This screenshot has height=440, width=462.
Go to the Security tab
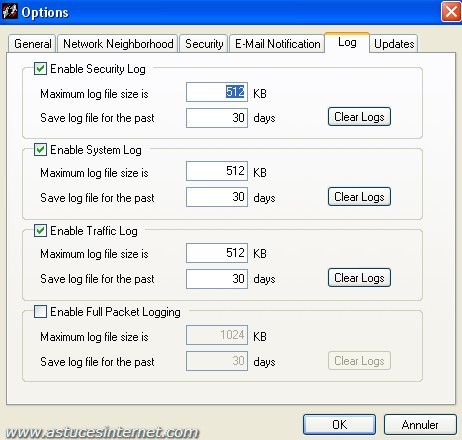pos(204,44)
